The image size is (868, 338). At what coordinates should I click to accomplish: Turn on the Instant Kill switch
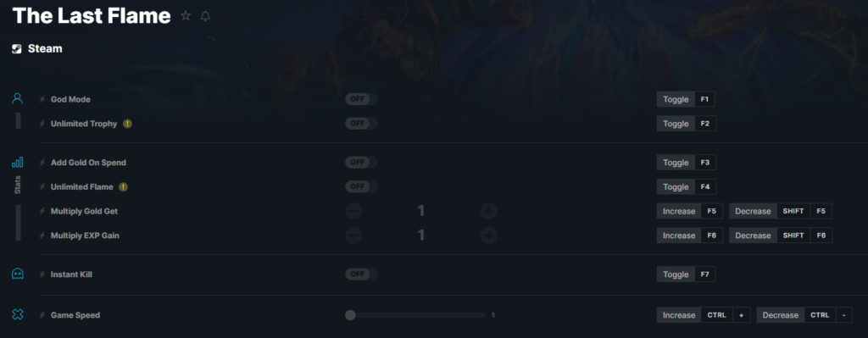[361, 274]
